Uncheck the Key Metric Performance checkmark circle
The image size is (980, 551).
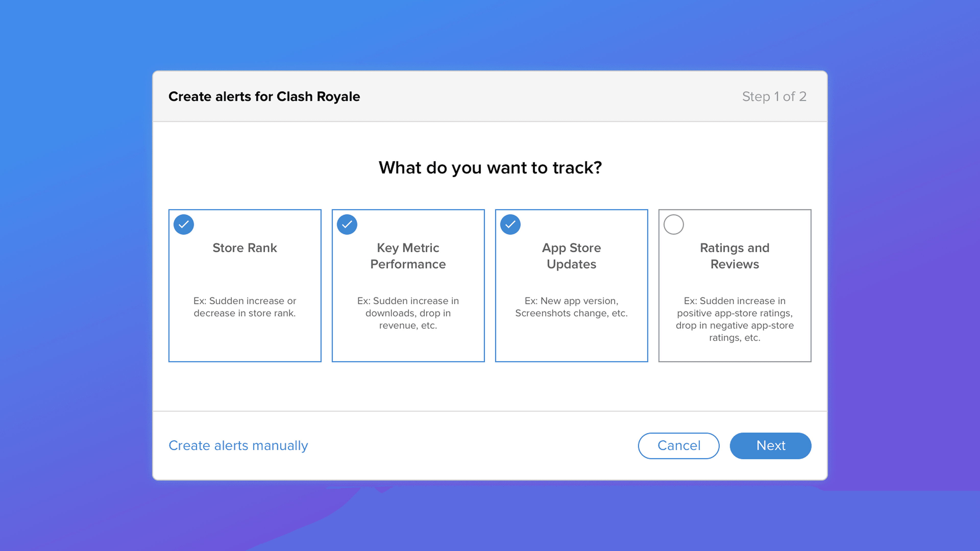tap(347, 224)
